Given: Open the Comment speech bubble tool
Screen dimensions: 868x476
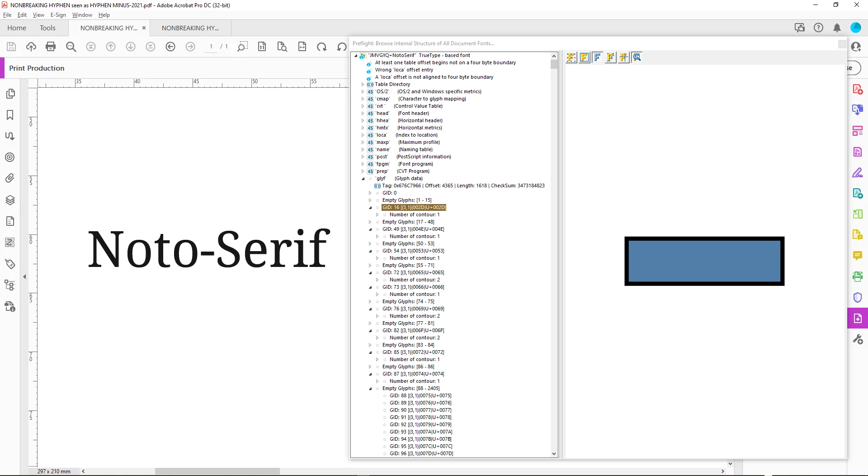Looking at the screenshot, I should click(858, 256).
